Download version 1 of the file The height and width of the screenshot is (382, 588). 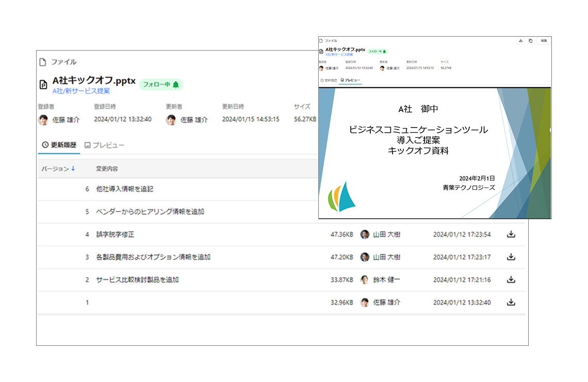tap(511, 303)
